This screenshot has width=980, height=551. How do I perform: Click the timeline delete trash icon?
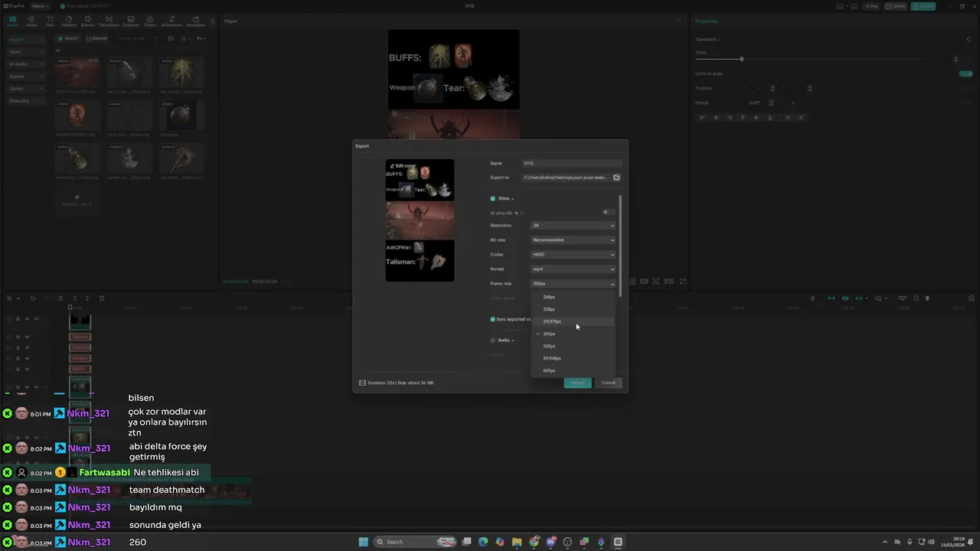102,298
